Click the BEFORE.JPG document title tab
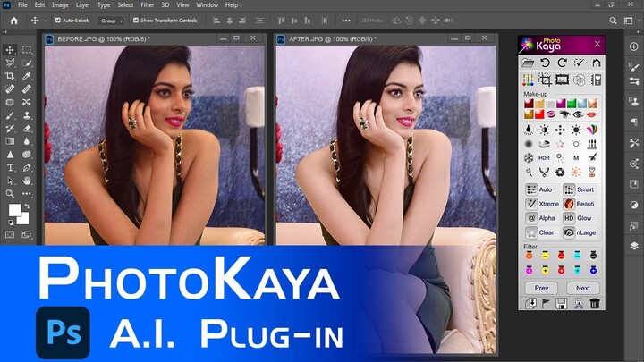Screen dimensions: 644x362 (x=104, y=38)
